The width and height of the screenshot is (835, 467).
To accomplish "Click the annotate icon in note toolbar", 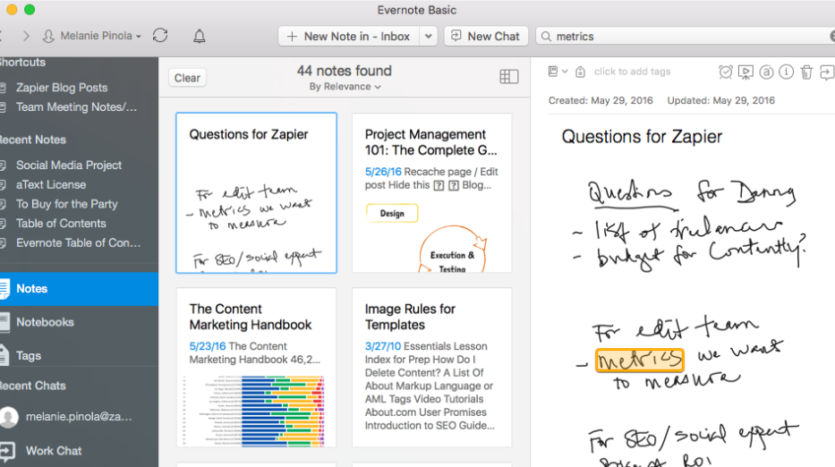I will point(766,72).
